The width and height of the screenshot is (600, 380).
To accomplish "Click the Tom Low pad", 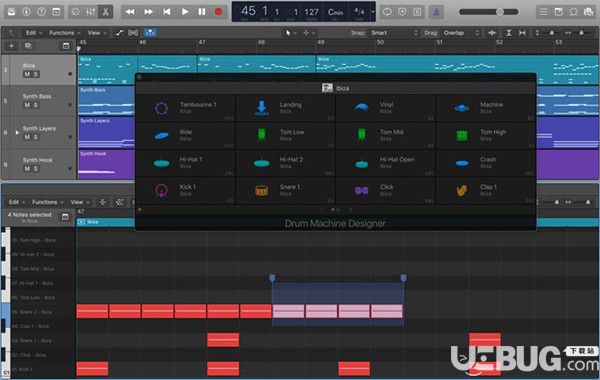I will (x=285, y=135).
